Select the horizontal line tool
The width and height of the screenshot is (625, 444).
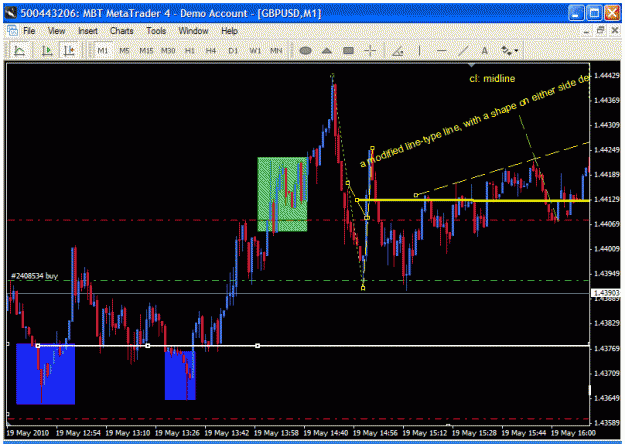[441, 51]
